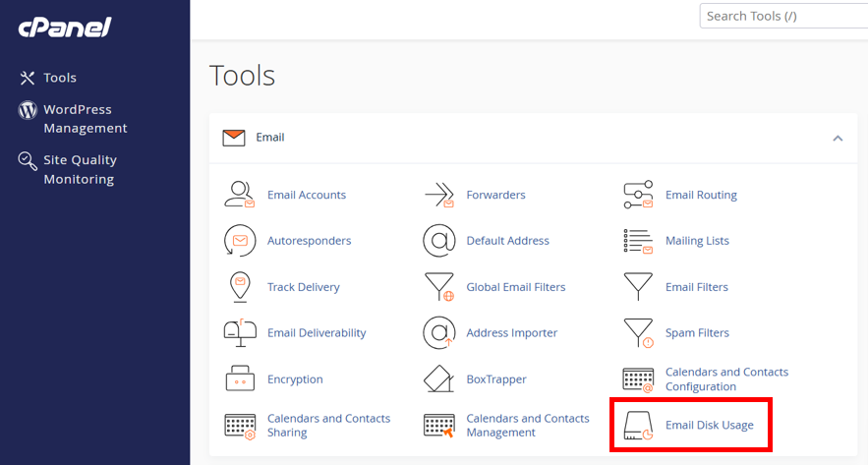Click the Email Routing icon
The image size is (868, 465).
638,195
